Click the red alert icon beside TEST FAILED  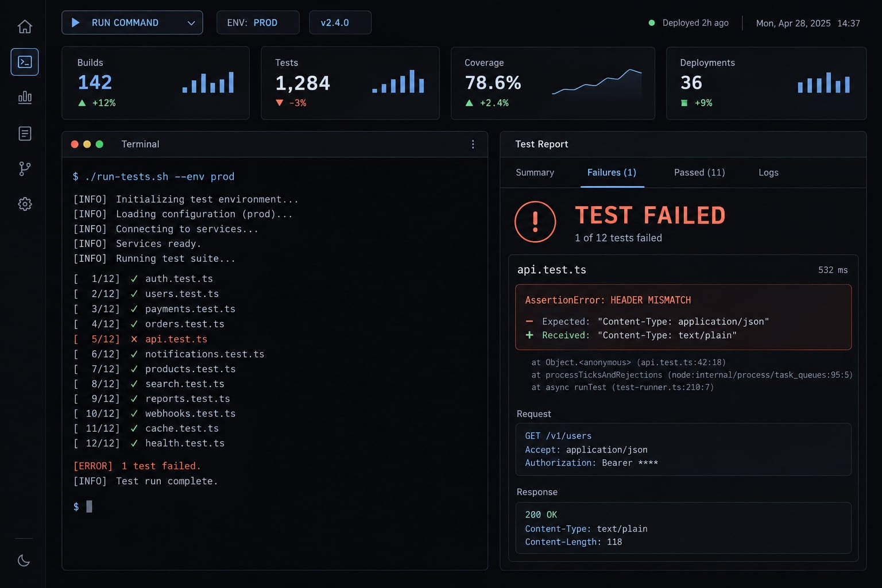(x=535, y=222)
